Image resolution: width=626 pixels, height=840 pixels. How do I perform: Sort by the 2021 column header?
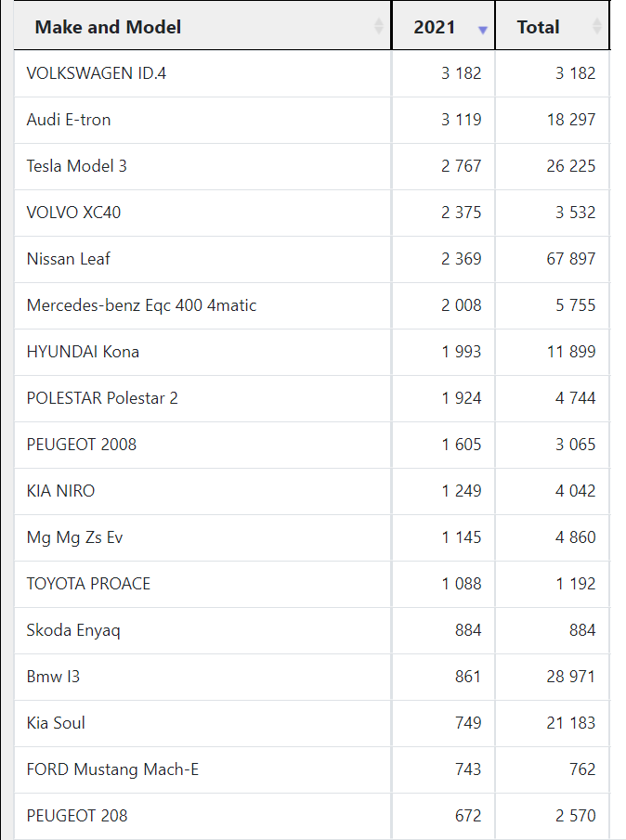coord(443,26)
